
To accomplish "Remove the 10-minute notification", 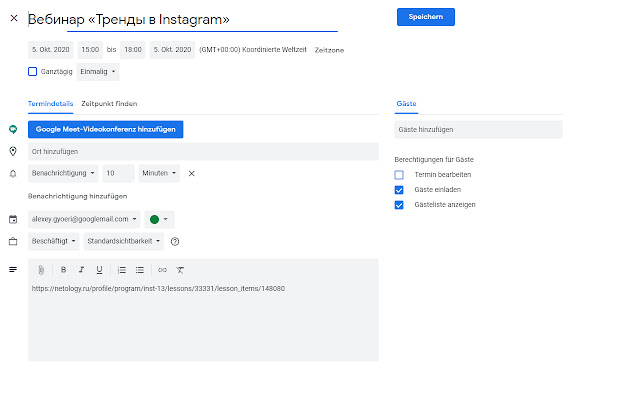I will point(191,173).
